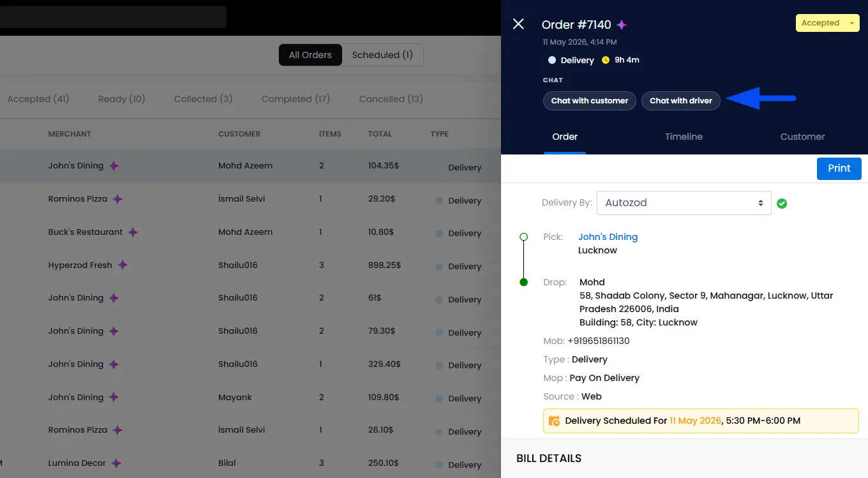Click the CUSTOMER column header

click(239, 134)
